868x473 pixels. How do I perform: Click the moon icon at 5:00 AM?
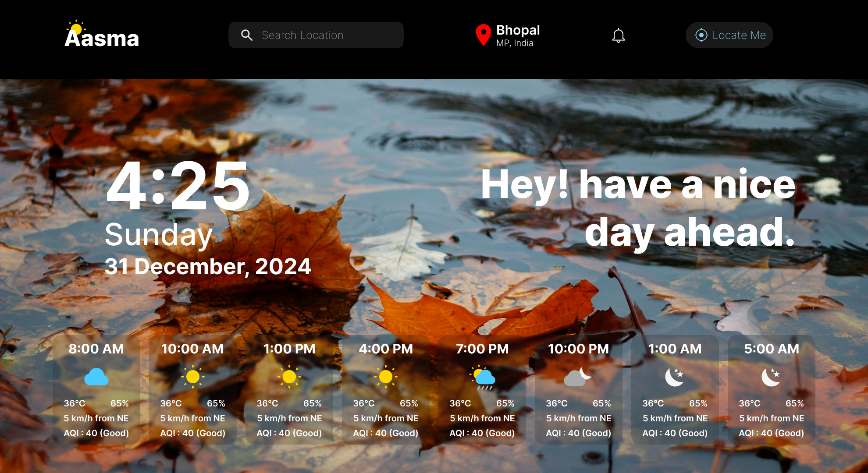pos(771,377)
